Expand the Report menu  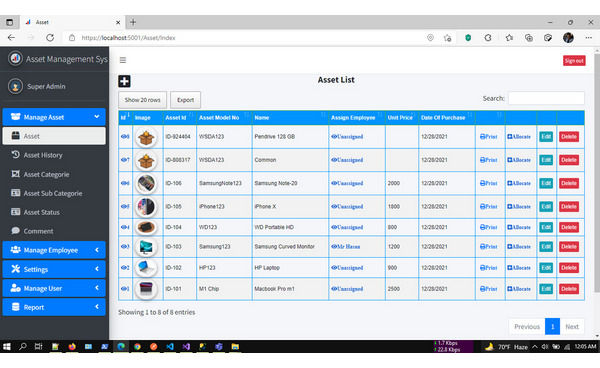click(x=54, y=307)
